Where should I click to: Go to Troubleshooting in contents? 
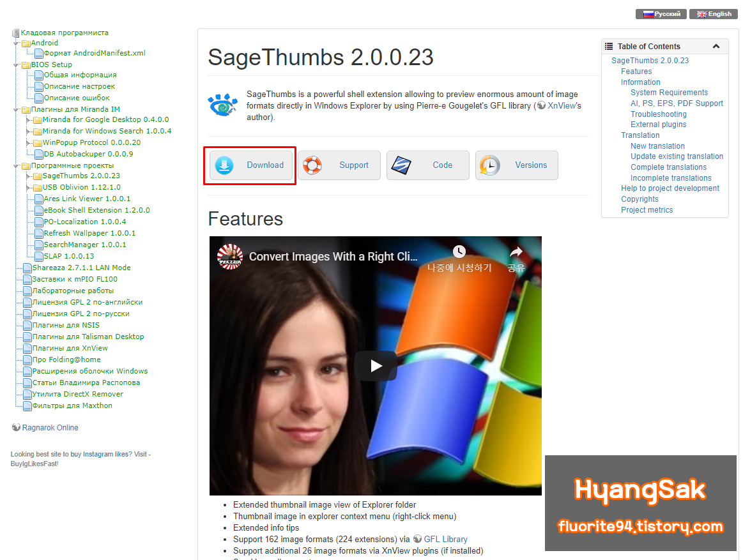(659, 114)
